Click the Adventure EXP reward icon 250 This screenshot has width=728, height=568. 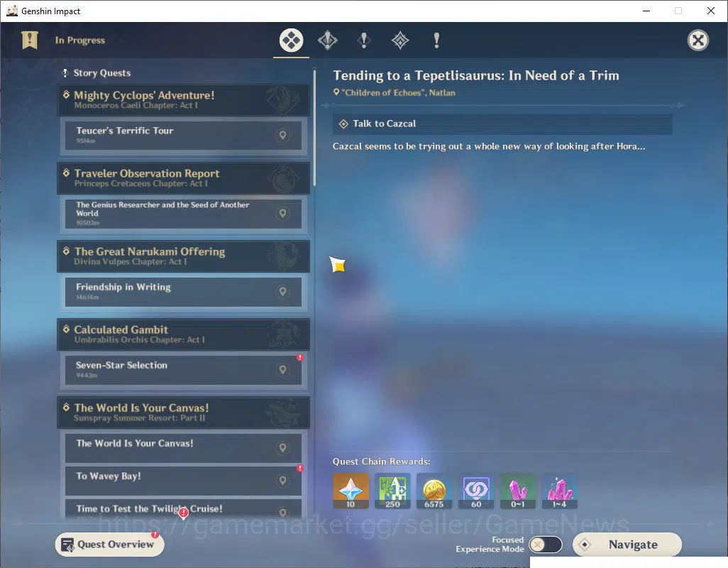pyautogui.click(x=392, y=491)
